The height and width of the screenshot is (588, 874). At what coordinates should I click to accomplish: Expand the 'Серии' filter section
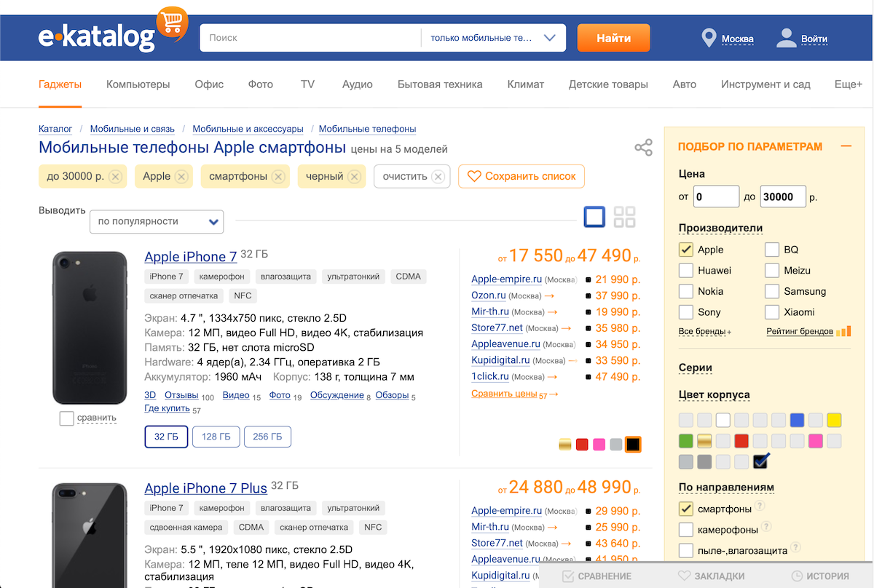pos(696,367)
